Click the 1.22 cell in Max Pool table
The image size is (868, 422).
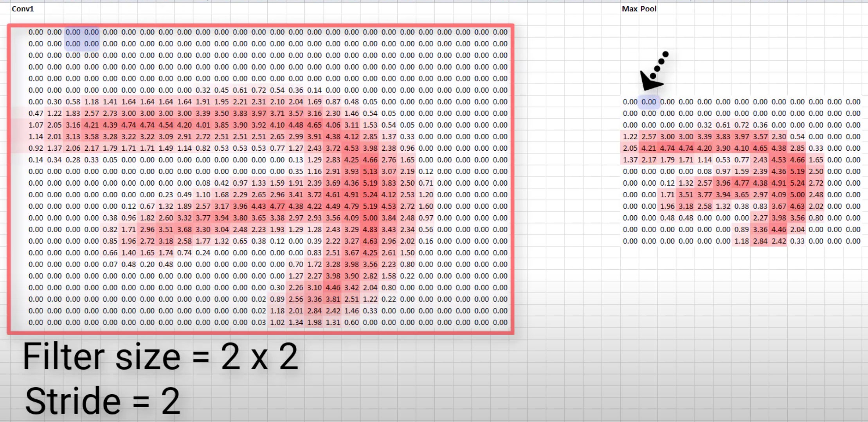click(630, 137)
